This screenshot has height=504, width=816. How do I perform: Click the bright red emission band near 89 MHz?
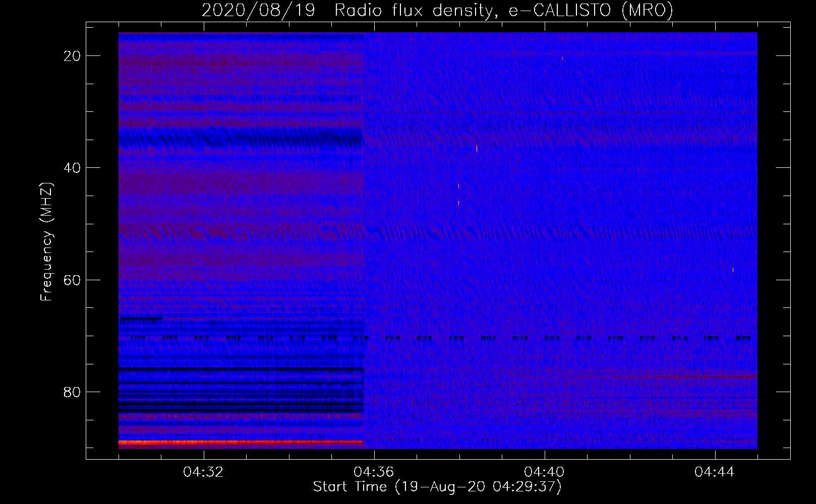(x=241, y=442)
